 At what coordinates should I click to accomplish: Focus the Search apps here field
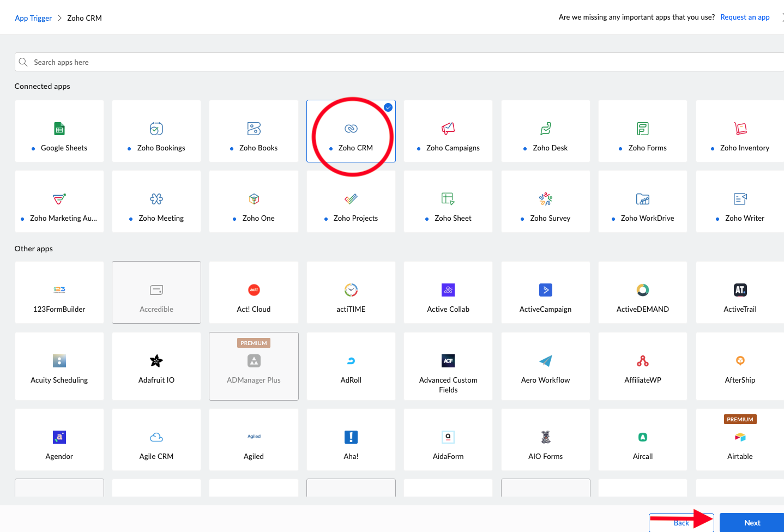tap(382, 62)
